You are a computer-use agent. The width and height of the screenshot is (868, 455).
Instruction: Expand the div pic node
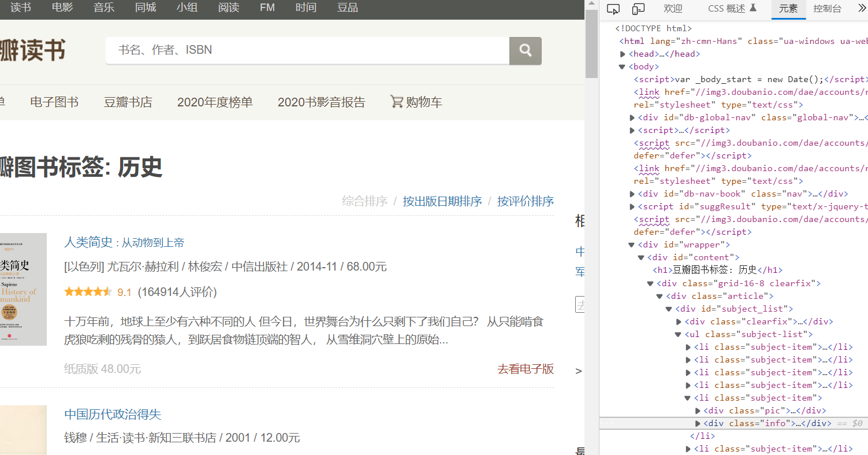point(698,410)
